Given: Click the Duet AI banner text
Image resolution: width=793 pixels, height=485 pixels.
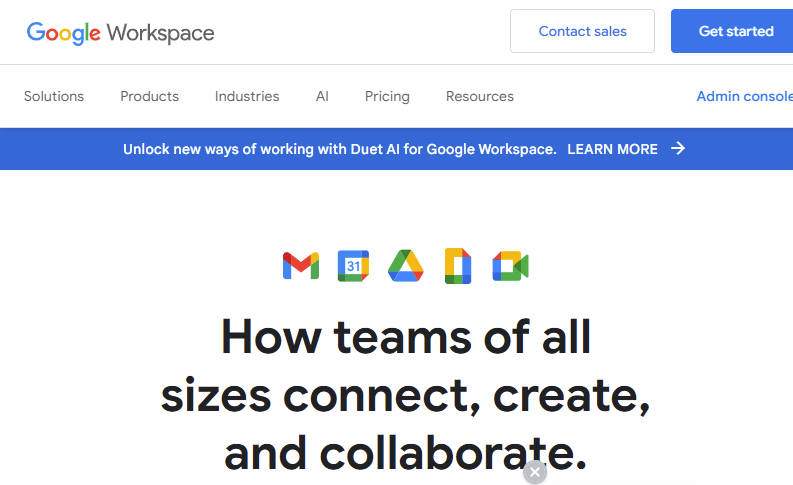Looking at the screenshot, I should pyautogui.click(x=340, y=149).
